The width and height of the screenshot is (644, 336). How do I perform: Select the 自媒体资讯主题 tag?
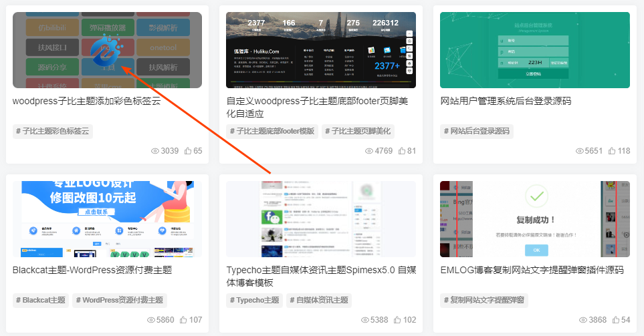coord(319,301)
